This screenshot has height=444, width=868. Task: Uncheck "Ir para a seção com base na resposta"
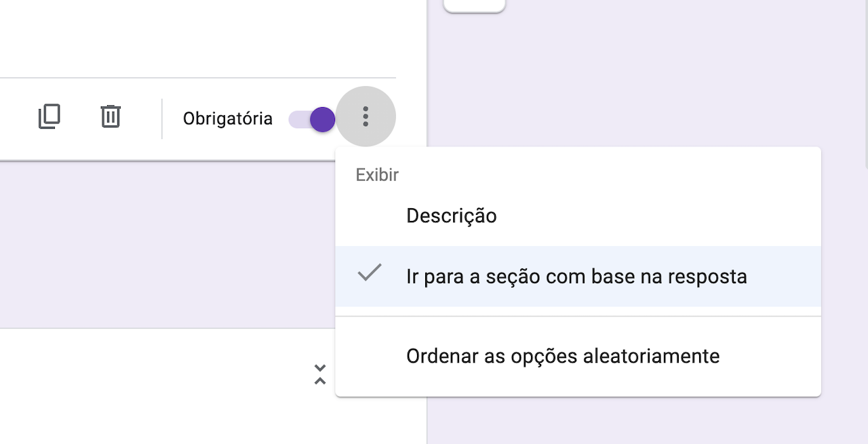(x=576, y=277)
